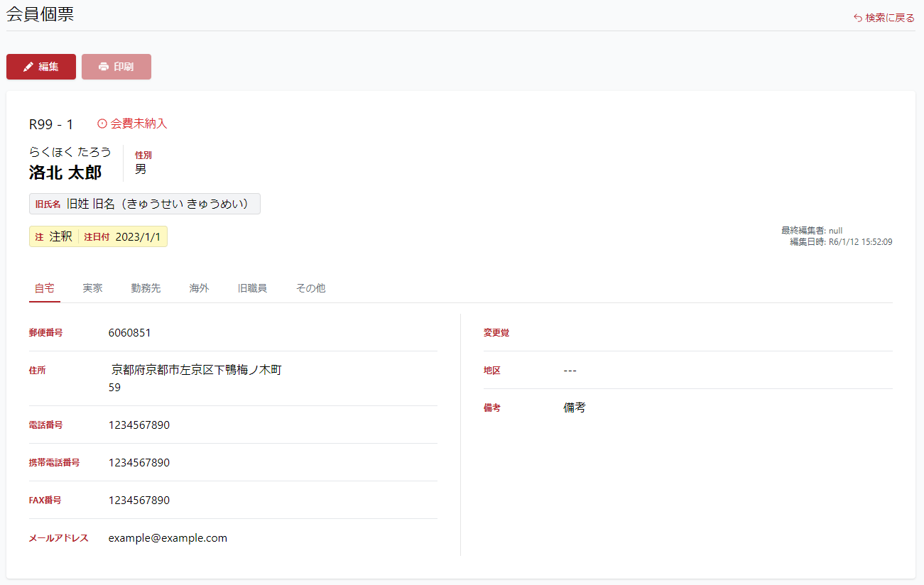Image resolution: width=924 pixels, height=585 pixels.
Task: Open the その他 tab
Action: [310, 288]
